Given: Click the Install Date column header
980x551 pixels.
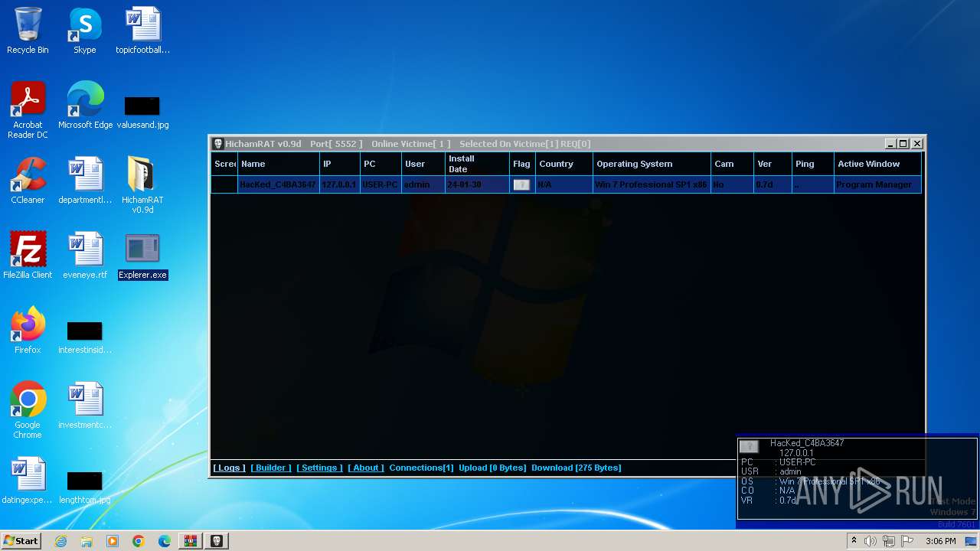Looking at the screenshot, I should (477, 164).
